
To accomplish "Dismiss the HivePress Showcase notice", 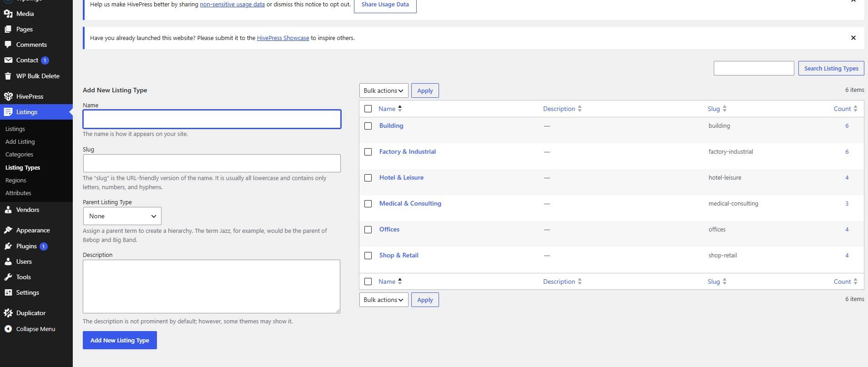I will pyautogui.click(x=853, y=38).
